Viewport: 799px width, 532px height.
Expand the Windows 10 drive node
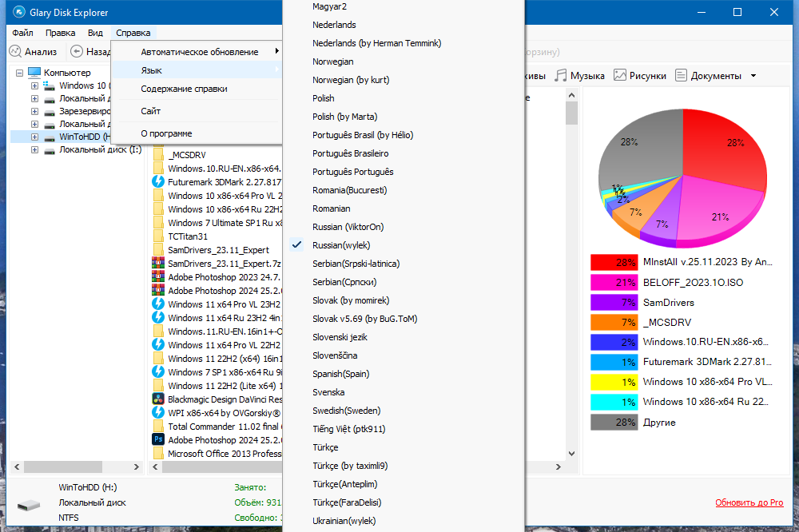pos(34,85)
